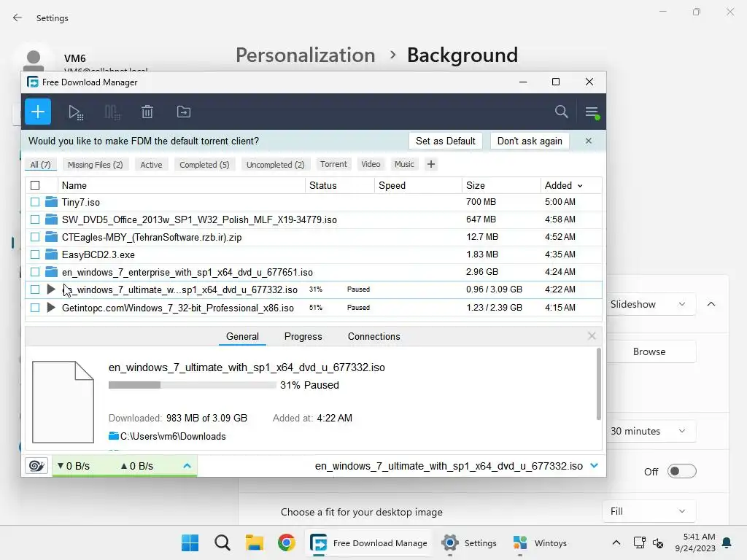Filter by Uncompleted (2)

click(275, 165)
